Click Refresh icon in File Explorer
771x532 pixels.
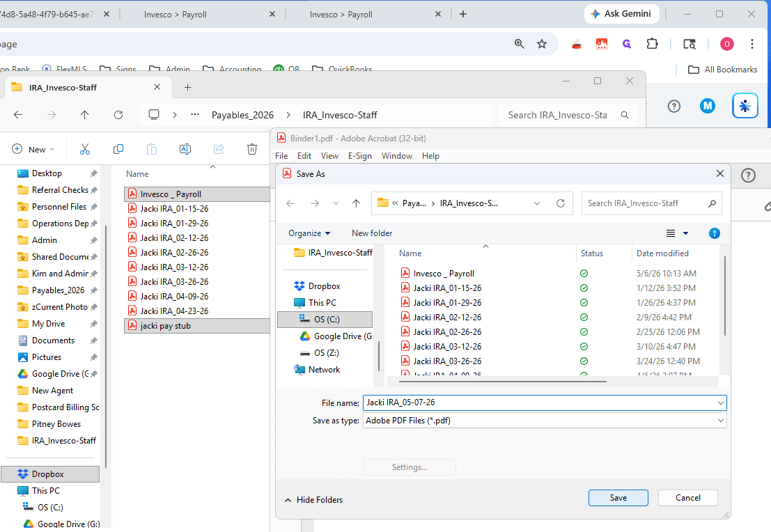coord(118,115)
